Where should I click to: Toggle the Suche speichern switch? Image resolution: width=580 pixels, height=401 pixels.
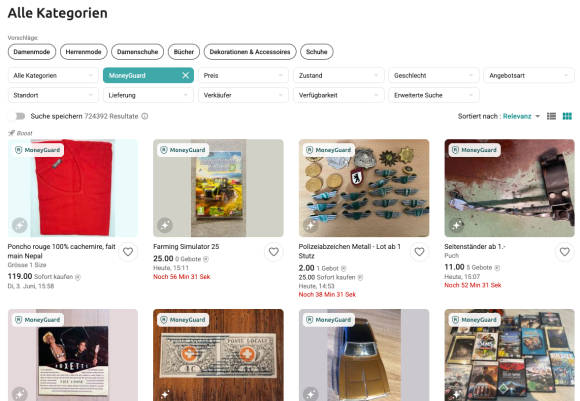(x=18, y=116)
